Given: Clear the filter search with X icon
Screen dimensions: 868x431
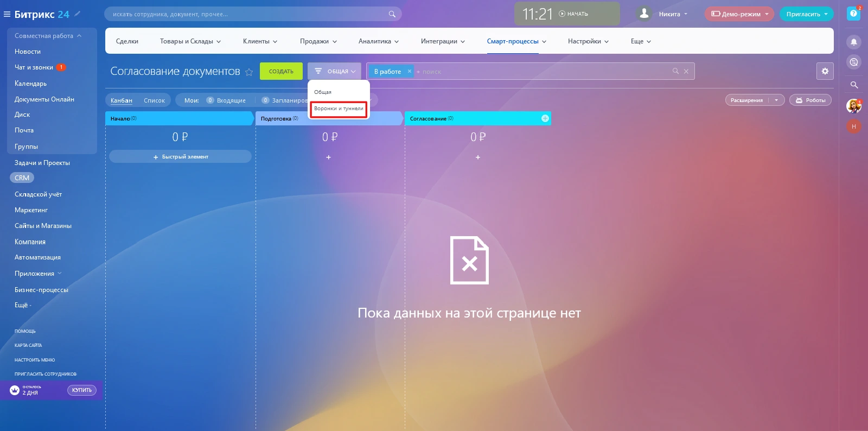Looking at the screenshot, I should click(686, 71).
